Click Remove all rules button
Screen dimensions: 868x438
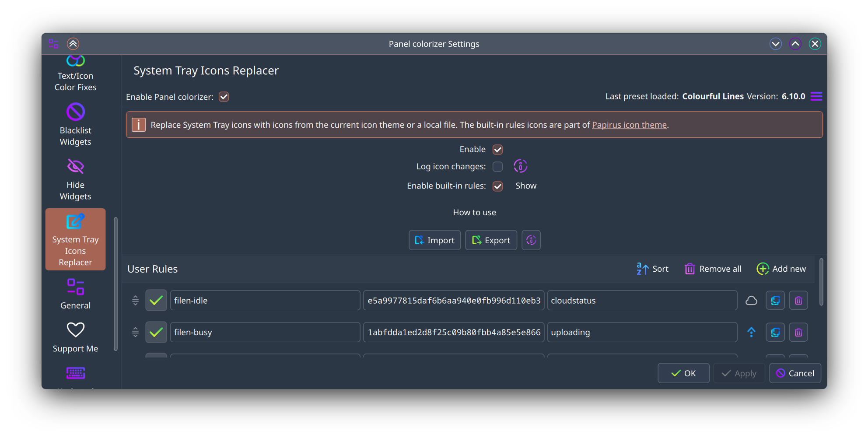(x=713, y=269)
